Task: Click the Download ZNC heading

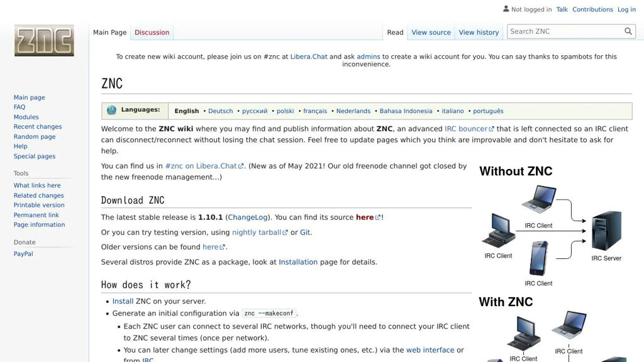Action: (133, 200)
